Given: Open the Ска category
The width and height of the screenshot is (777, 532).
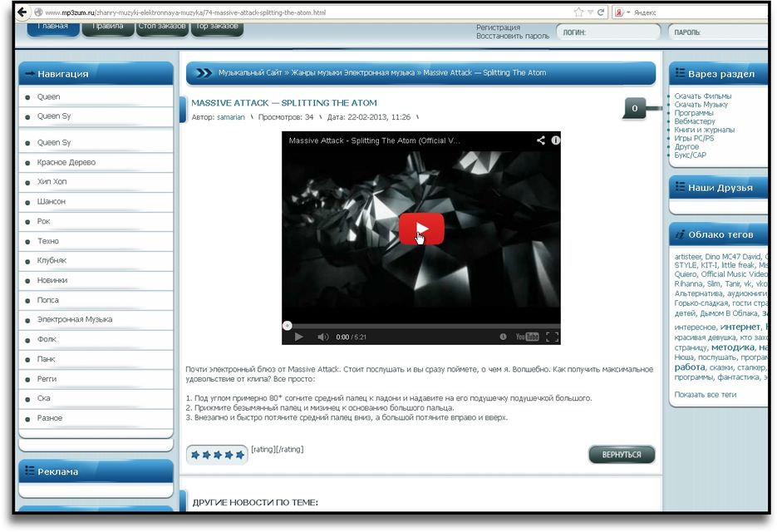Looking at the screenshot, I should point(43,399).
